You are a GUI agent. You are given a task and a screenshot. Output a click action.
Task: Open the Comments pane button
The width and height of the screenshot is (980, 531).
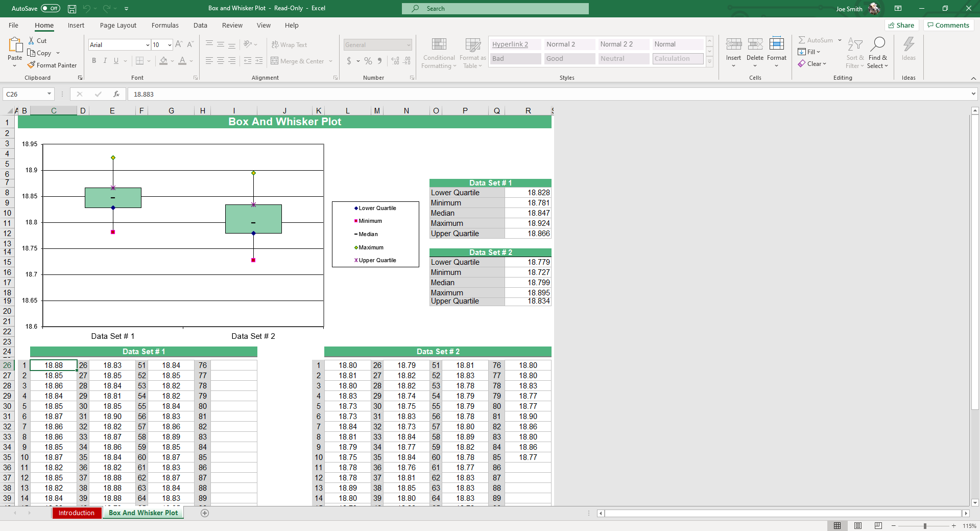(948, 26)
